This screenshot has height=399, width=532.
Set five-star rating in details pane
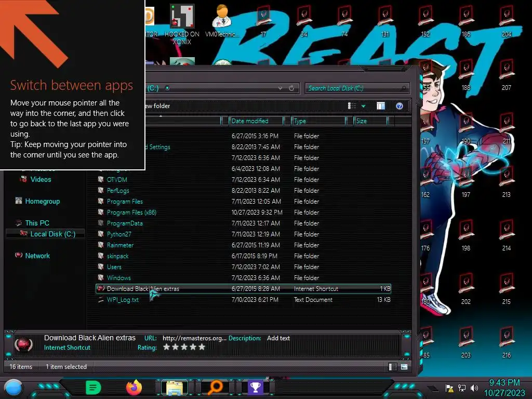pyautogui.click(x=202, y=347)
